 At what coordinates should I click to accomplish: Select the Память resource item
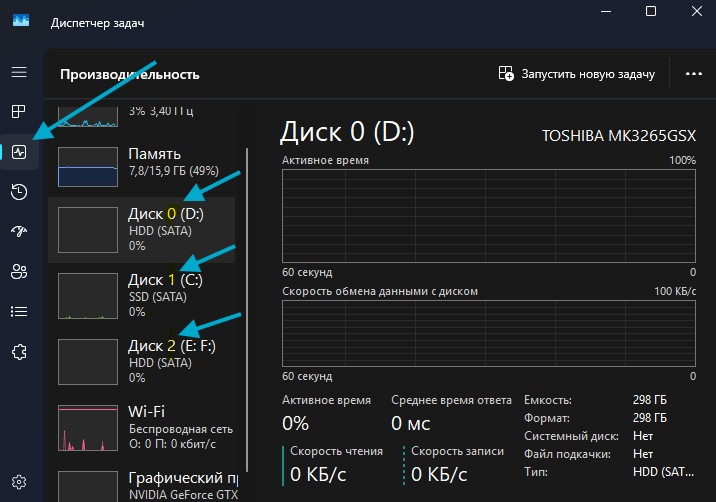point(142,166)
